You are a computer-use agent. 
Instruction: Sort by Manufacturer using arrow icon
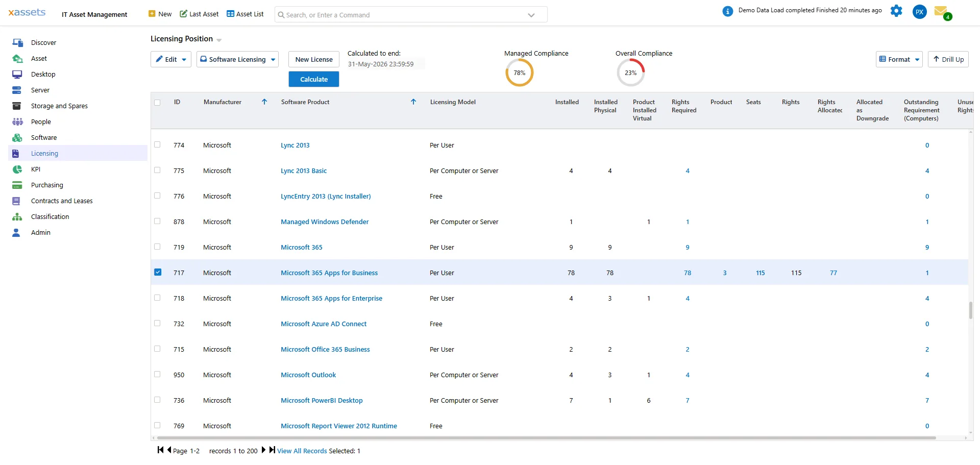264,102
